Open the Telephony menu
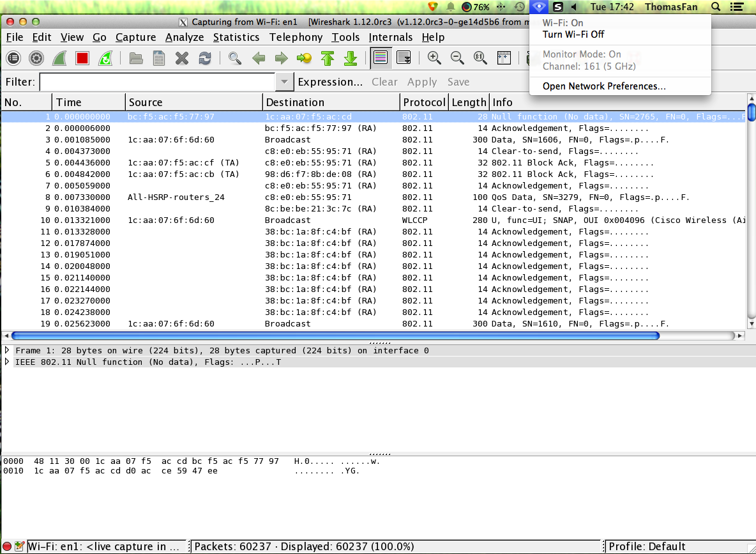This screenshot has width=756, height=554. (296, 37)
